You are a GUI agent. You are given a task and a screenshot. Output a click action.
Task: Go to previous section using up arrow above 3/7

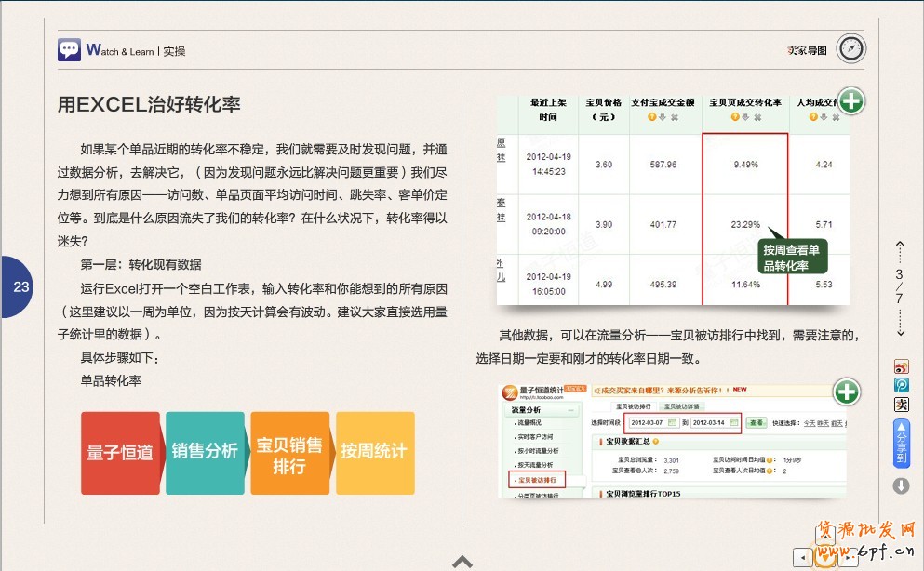click(x=900, y=248)
